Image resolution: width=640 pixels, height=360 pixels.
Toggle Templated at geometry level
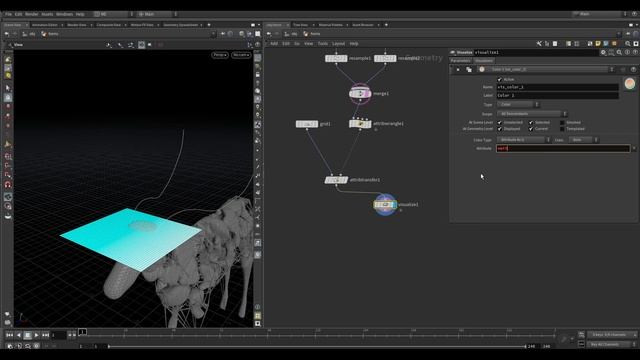[x=562, y=129]
